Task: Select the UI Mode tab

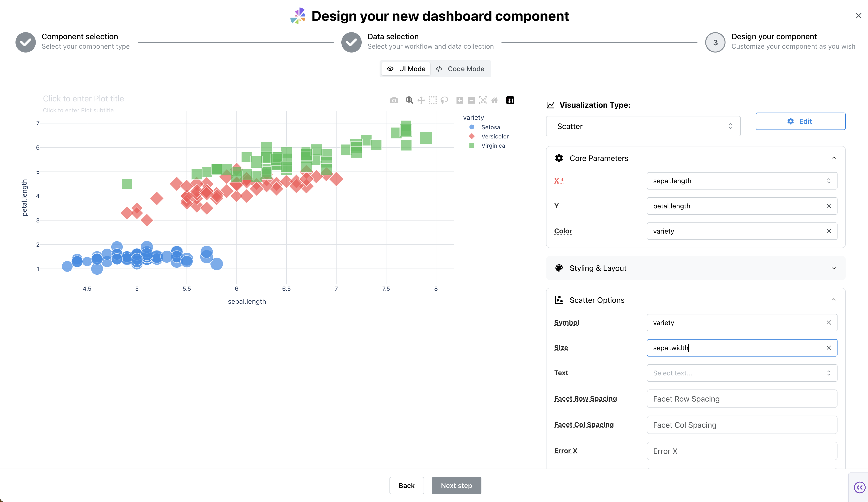Action: coord(406,69)
